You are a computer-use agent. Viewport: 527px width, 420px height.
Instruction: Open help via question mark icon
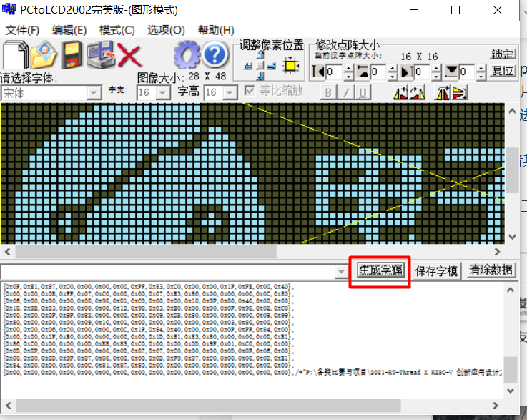[215, 54]
